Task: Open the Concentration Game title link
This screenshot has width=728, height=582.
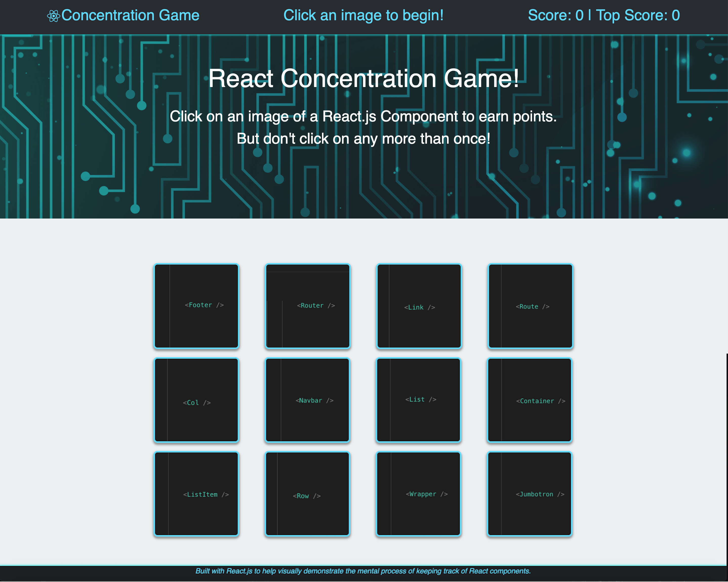Action: [130, 15]
